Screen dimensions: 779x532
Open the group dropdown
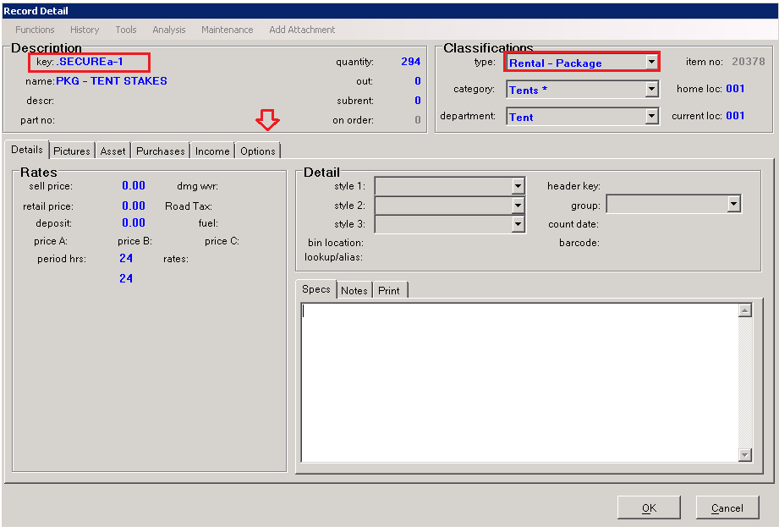pos(733,205)
